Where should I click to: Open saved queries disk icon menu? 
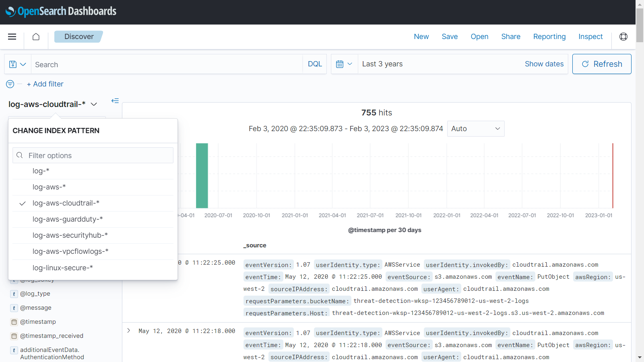pyautogui.click(x=17, y=64)
